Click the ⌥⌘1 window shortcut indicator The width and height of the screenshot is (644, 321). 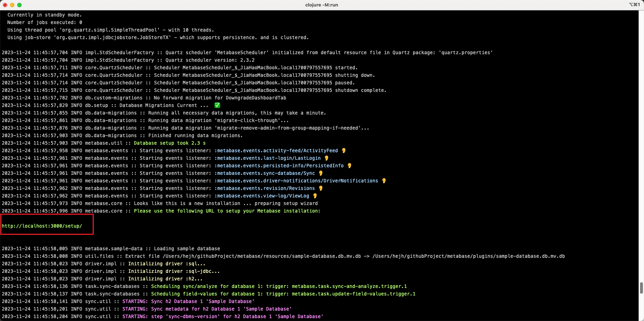point(634,5)
